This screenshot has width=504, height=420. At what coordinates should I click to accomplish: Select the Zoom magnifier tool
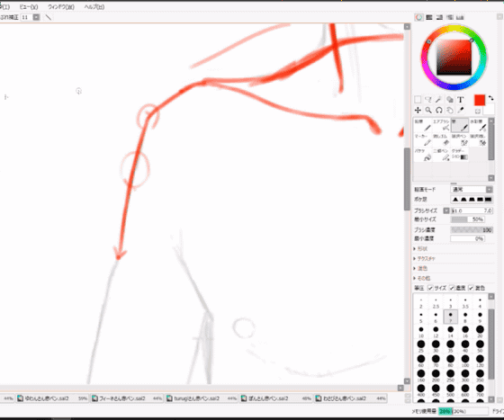pos(428,111)
